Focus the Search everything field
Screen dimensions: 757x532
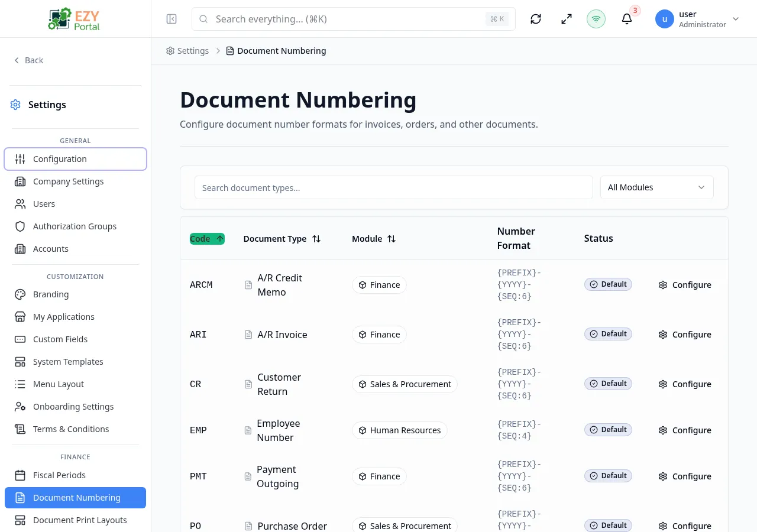point(354,19)
